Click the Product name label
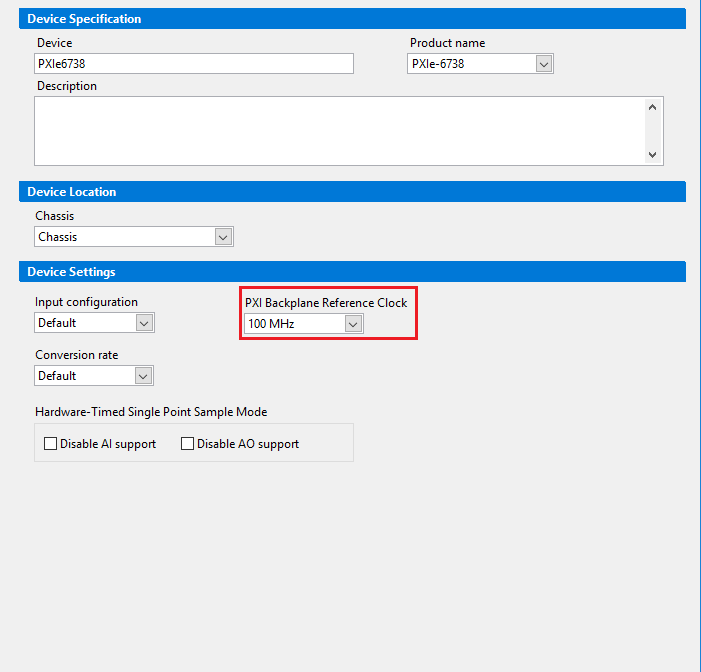Screen dimensions: 701x672 (x=448, y=43)
